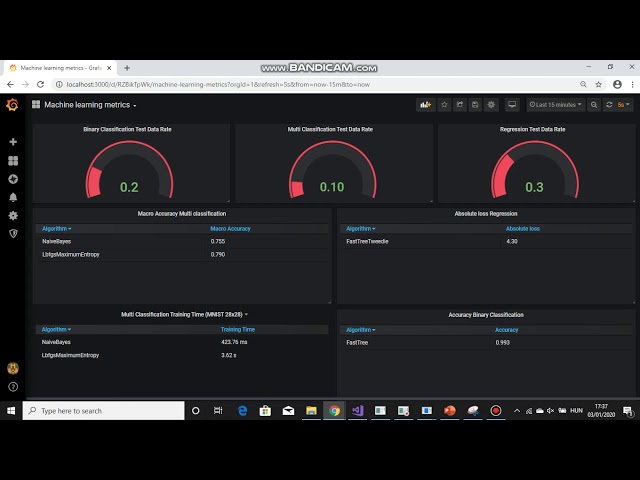640x480 pixels.
Task: Open the Grafana home logo
Action: click(13, 105)
